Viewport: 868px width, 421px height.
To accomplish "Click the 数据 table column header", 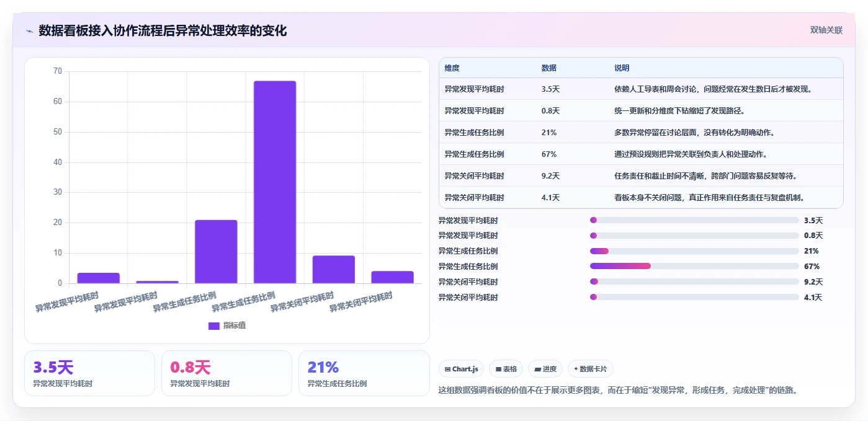I will [x=549, y=68].
